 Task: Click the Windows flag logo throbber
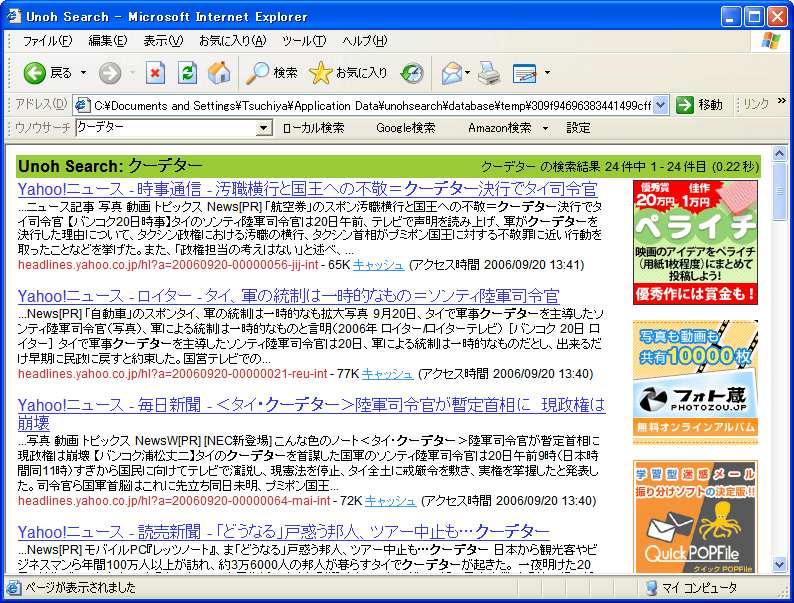click(x=771, y=41)
